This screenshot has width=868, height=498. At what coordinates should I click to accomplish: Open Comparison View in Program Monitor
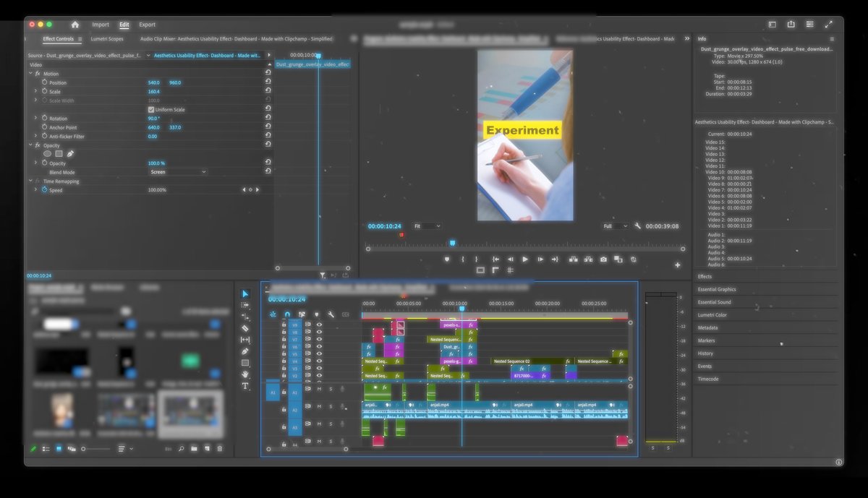(x=618, y=259)
